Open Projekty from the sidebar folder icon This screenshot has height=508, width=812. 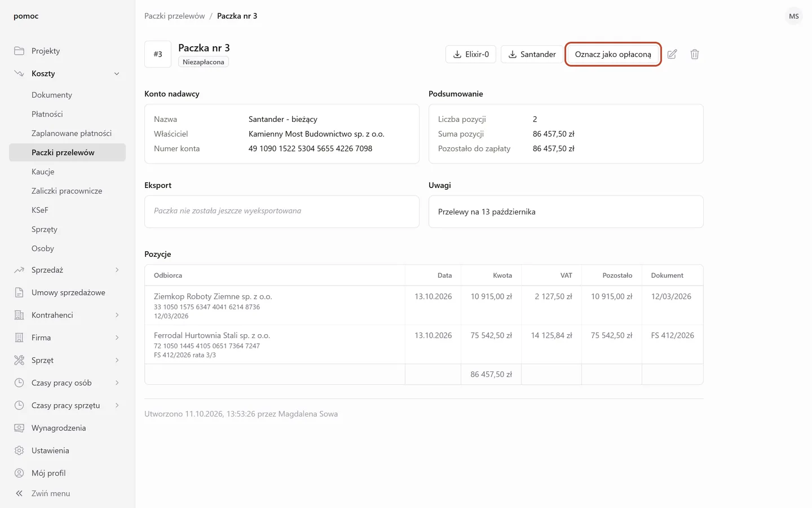[19, 51]
